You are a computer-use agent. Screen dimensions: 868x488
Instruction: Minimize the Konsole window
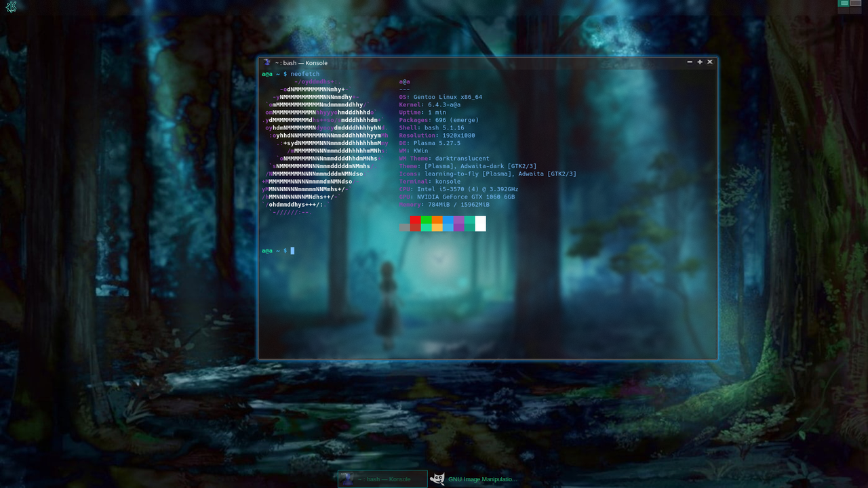[x=690, y=62]
